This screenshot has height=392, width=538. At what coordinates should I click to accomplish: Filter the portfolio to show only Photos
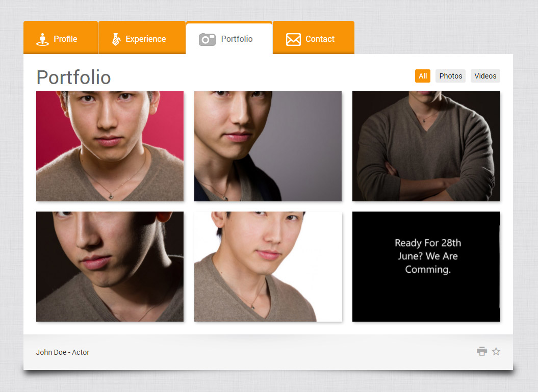(x=450, y=75)
